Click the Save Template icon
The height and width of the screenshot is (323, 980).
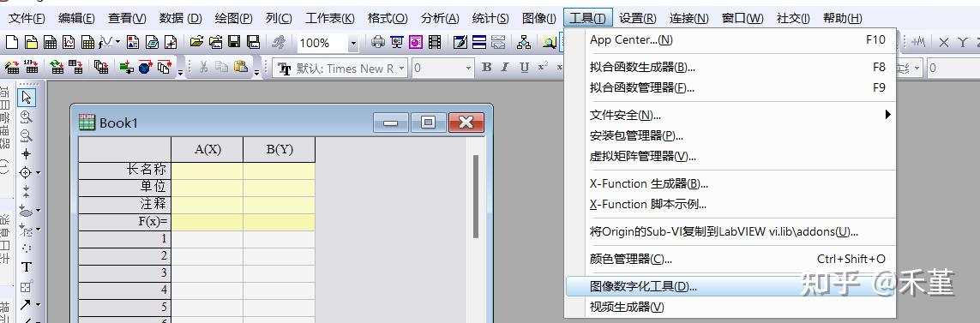pyautogui.click(x=253, y=43)
